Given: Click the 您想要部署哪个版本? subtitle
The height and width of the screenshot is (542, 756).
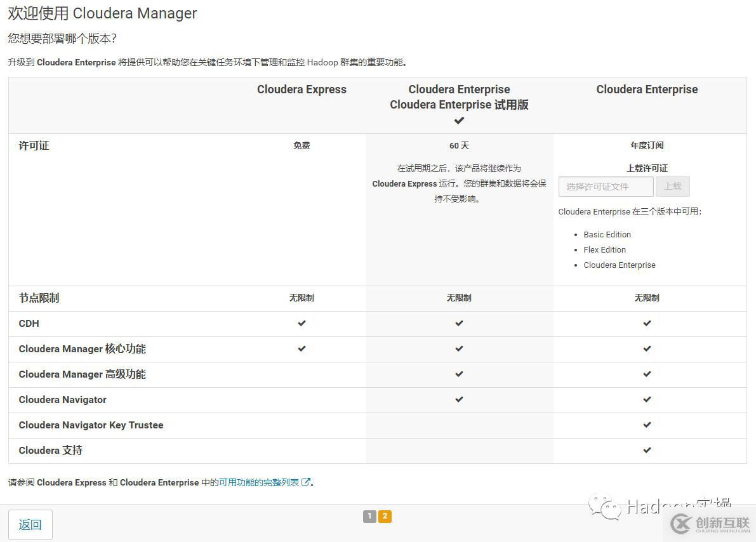Looking at the screenshot, I should point(62,39).
